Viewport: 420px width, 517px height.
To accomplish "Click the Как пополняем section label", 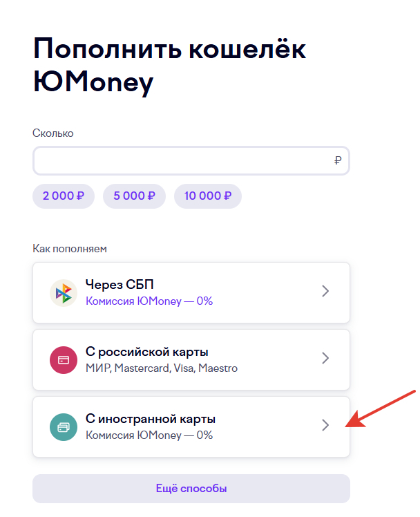I will [70, 248].
